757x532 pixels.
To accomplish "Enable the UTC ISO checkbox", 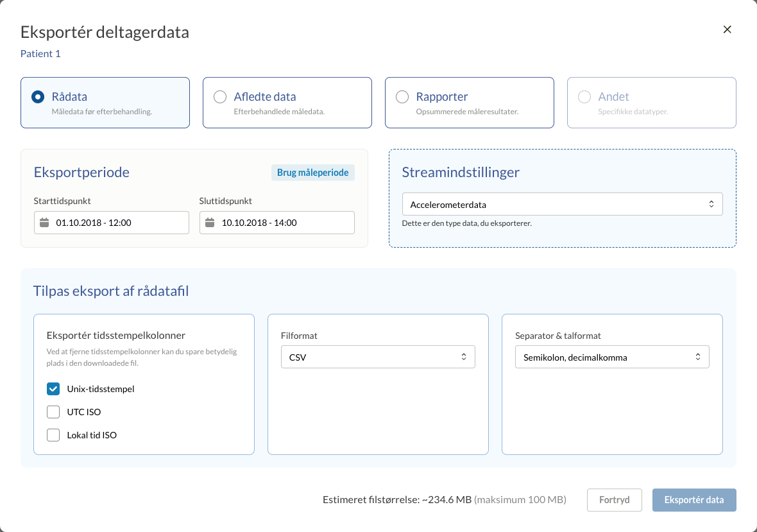I will pos(53,412).
